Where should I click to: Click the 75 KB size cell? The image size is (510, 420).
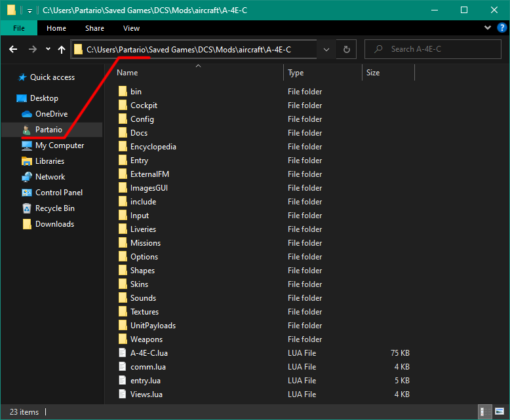[x=400, y=353]
